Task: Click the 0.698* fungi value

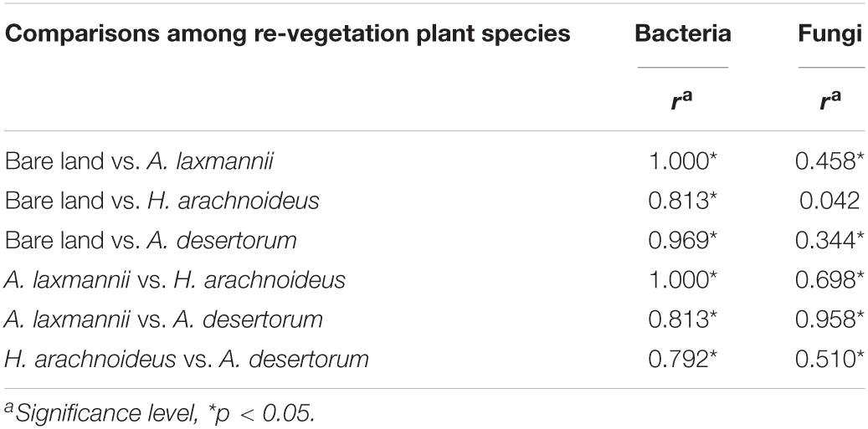Action: (829, 280)
